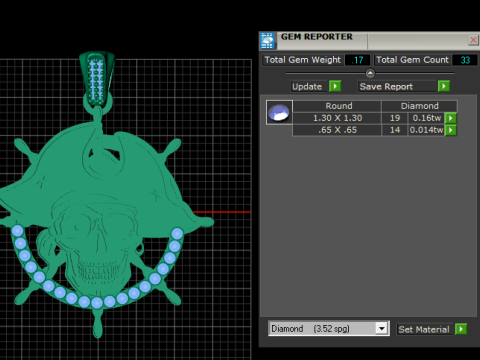Click the 0.014tw weight cell
Screen dimensions: 480x360
[x=426, y=130]
